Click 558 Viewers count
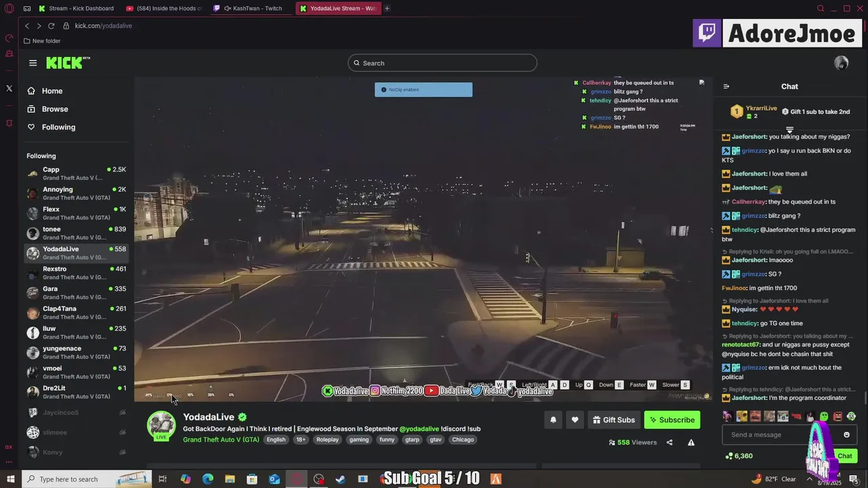 (x=633, y=443)
